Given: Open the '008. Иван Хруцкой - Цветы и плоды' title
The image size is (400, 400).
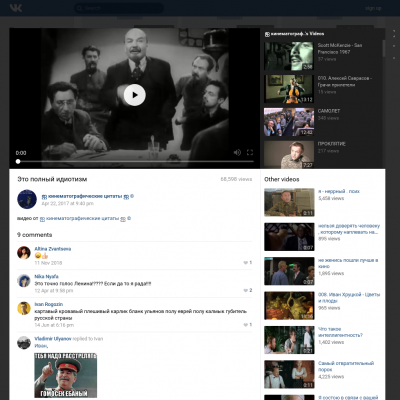Looking at the screenshot, I should [349, 298].
